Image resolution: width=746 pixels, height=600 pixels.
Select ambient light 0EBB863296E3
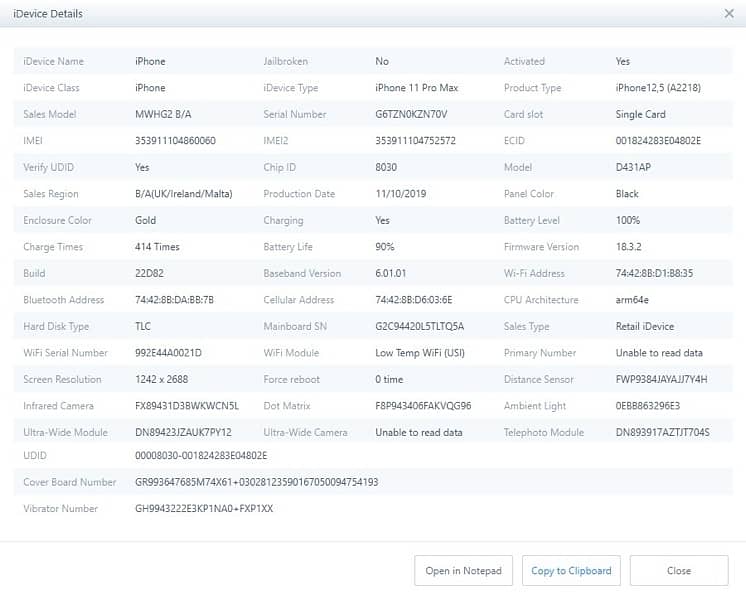(x=648, y=406)
